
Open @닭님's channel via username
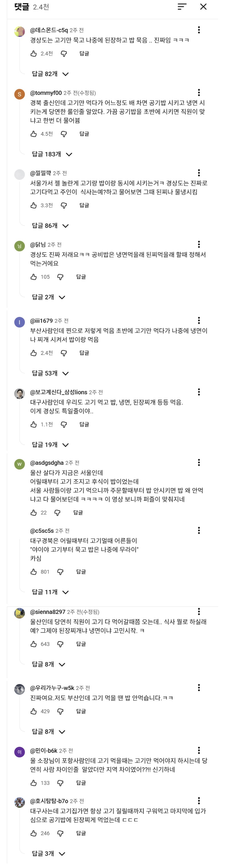38,245
